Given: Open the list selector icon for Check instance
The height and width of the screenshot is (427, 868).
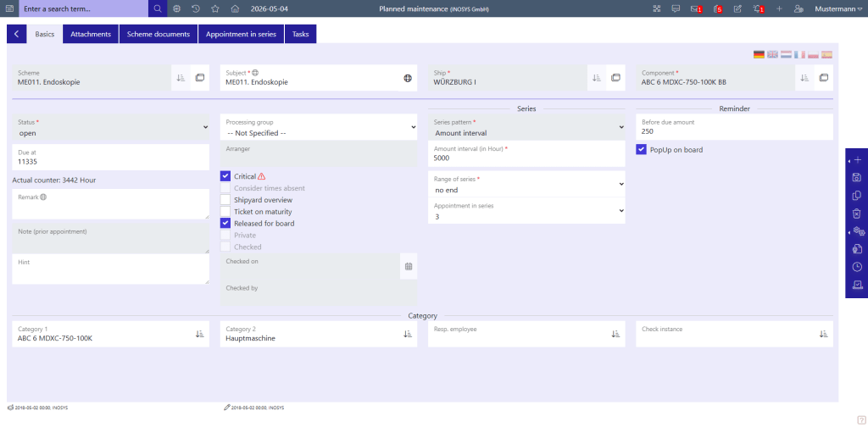Looking at the screenshot, I should click(824, 334).
